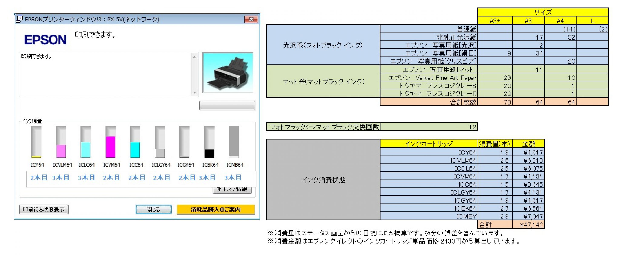
Task: Click the ICBK64 label under ink bars
Action: click(210, 165)
